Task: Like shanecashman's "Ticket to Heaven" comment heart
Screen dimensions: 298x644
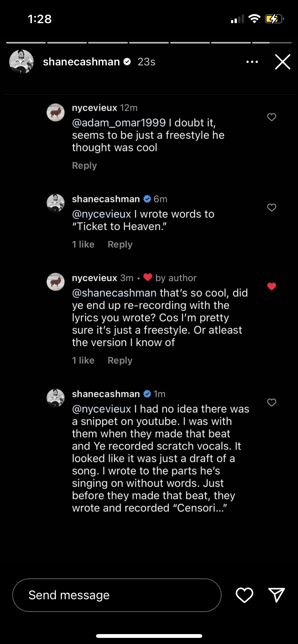Action: click(272, 208)
